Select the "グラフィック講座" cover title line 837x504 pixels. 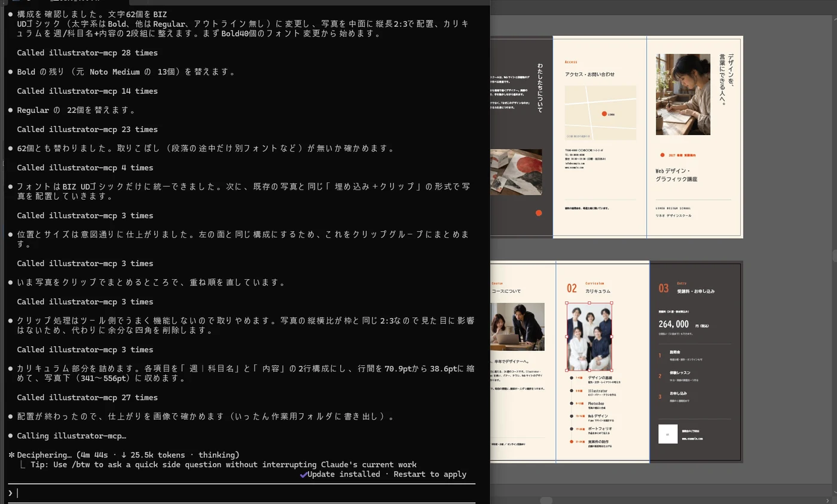[x=676, y=179]
